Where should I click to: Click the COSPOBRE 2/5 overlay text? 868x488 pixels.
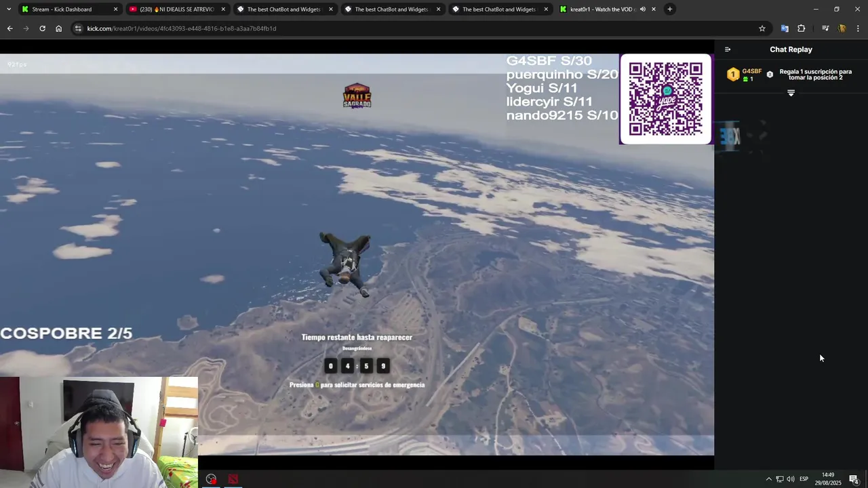coord(66,333)
